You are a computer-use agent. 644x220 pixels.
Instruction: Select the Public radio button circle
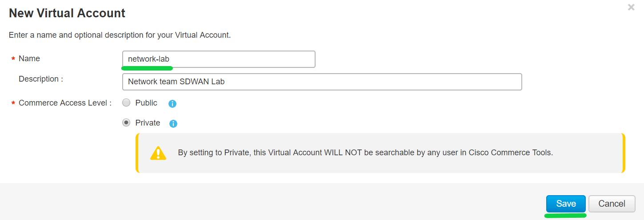pyautogui.click(x=126, y=103)
